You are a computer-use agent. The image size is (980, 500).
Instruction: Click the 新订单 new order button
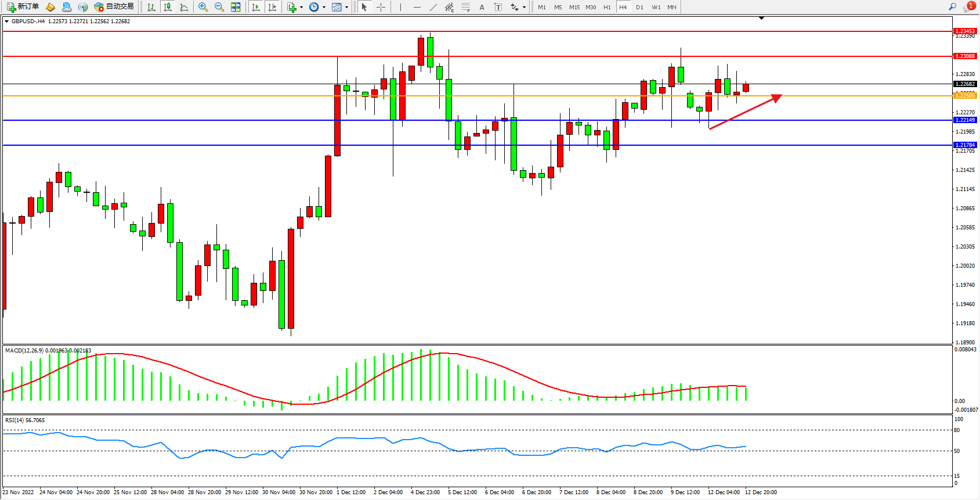point(23,7)
